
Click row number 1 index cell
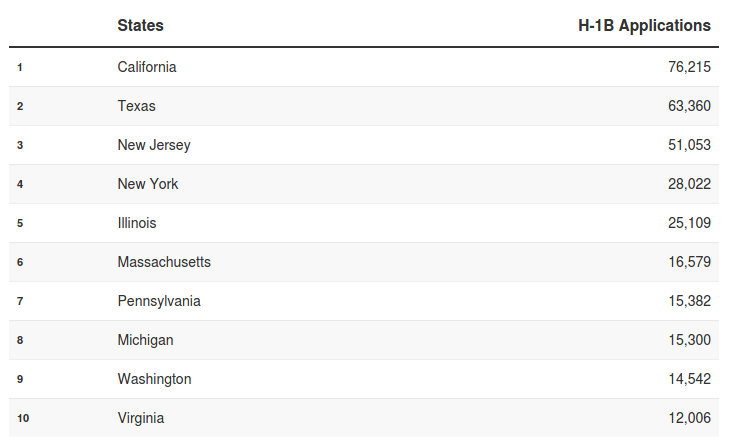pos(20,67)
